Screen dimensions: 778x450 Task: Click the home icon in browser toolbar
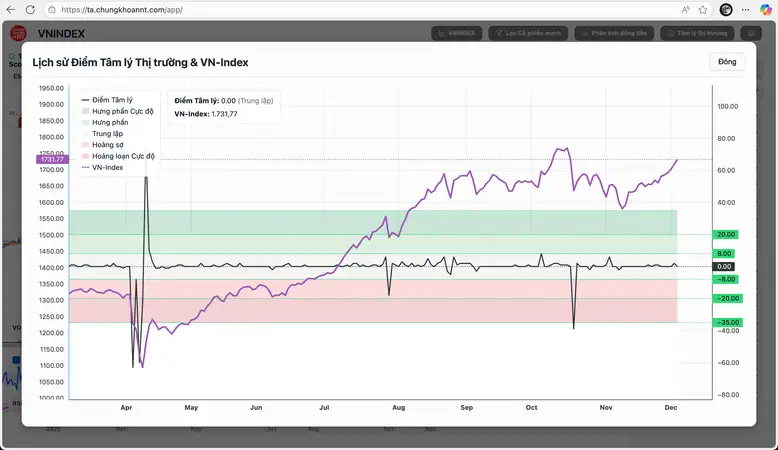(x=50, y=9)
